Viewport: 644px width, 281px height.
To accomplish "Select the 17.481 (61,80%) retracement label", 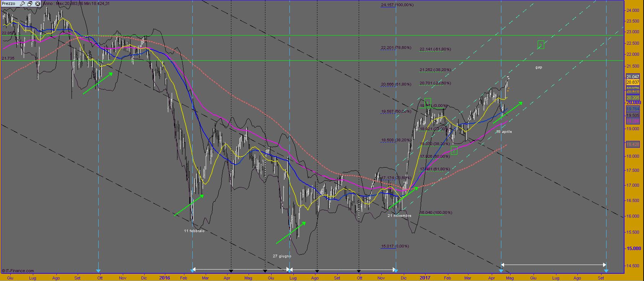I will pos(435,169).
